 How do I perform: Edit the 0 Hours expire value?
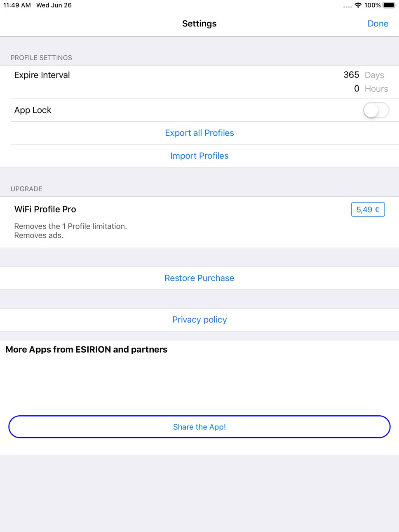pos(357,89)
